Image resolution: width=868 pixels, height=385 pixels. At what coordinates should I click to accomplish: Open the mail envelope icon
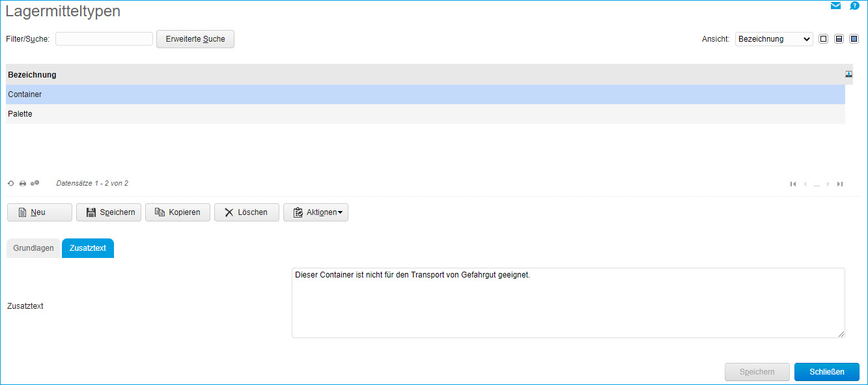tap(836, 6)
